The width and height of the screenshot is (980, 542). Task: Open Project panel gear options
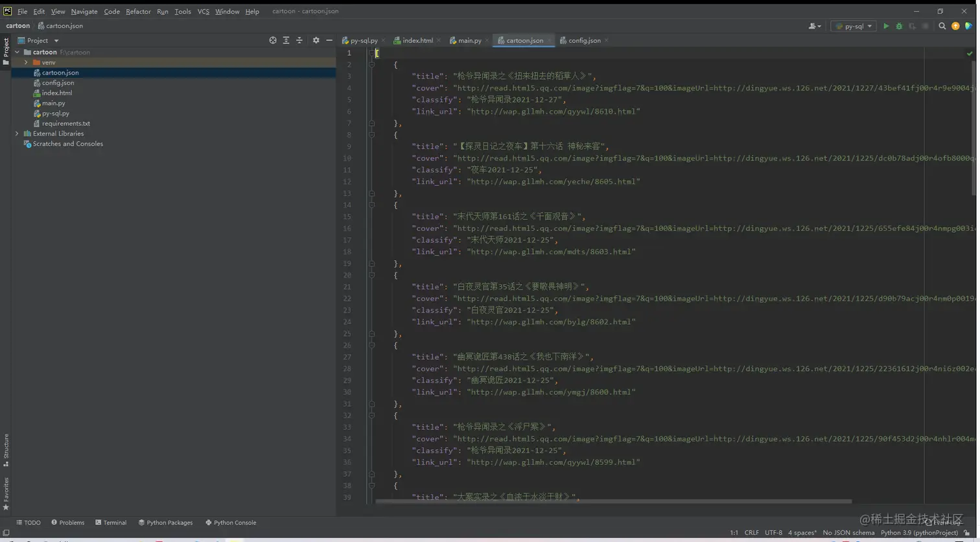(x=316, y=40)
